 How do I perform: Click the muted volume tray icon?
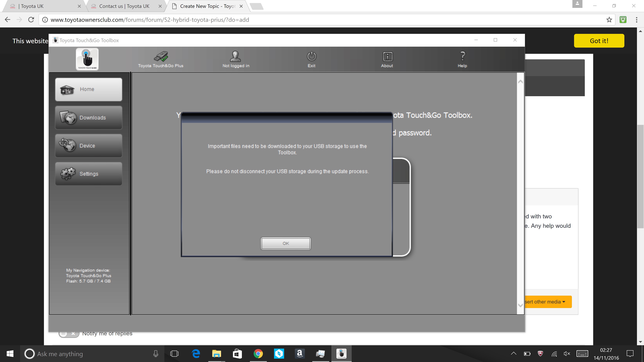point(567,353)
